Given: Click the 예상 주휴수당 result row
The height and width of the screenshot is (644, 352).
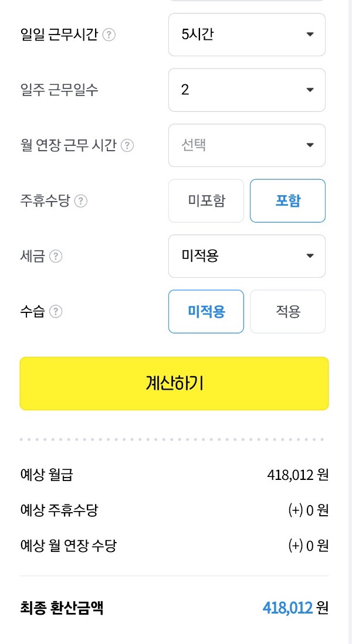Looking at the screenshot, I should tap(174, 510).
